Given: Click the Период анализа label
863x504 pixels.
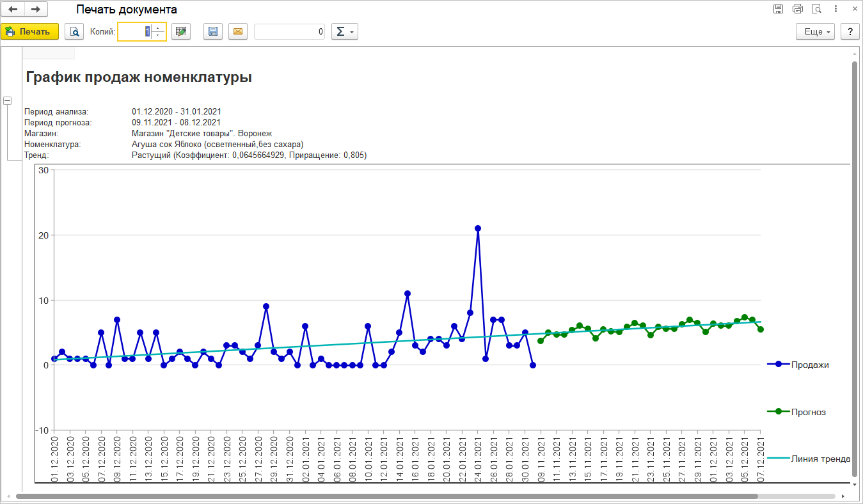Looking at the screenshot, I should tap(56, 111).
